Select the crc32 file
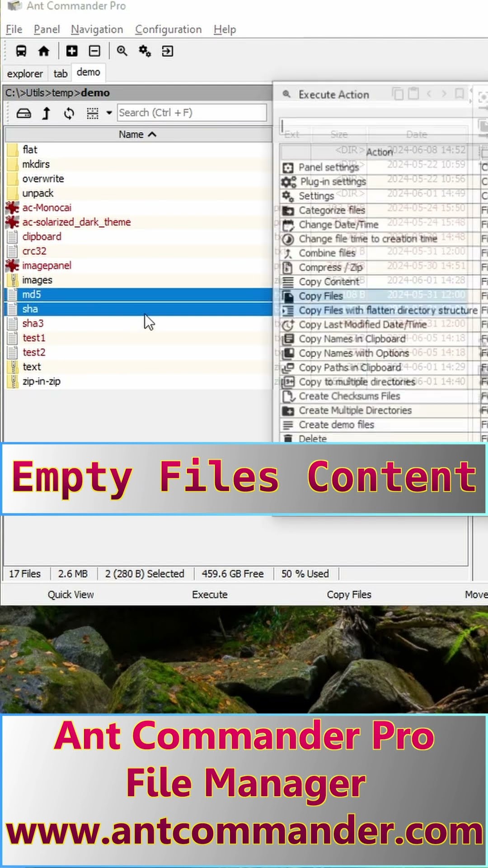Viewport: 488px width, 868px height. pos(138,251)
